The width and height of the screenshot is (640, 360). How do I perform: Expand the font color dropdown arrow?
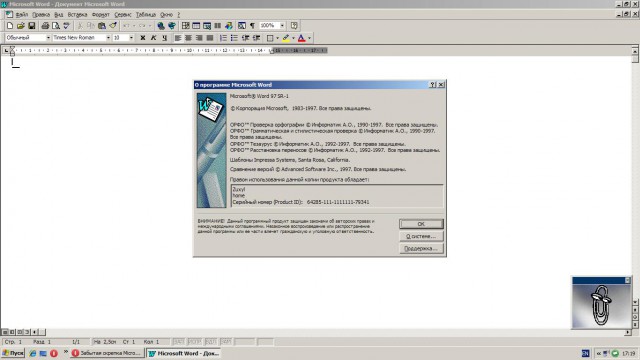point(309,38)
